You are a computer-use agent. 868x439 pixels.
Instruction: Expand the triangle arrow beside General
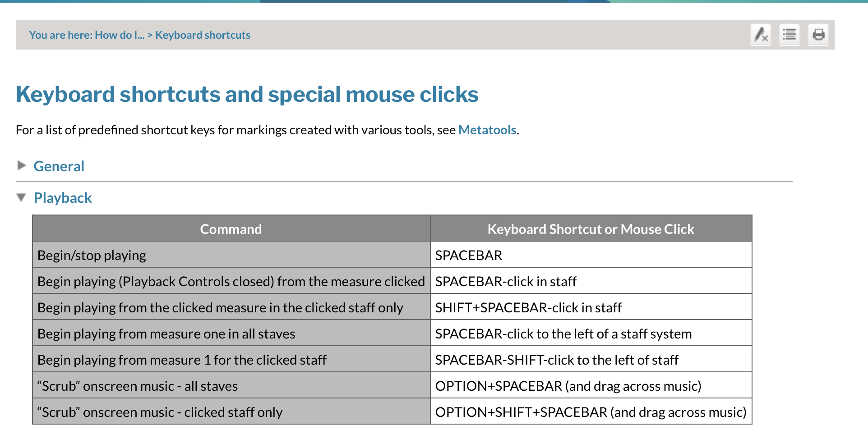(x=21, y=166)
